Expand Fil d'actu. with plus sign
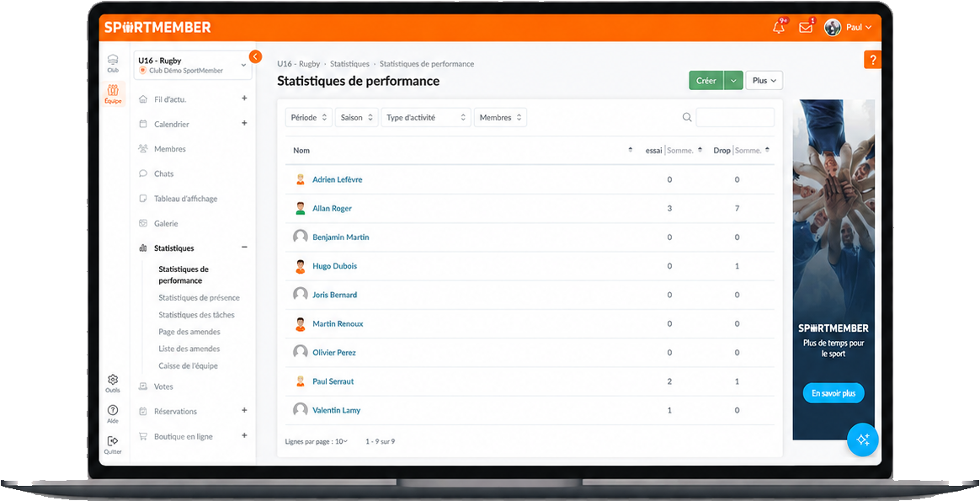The width and height of the screenshot is (980, 501). (244, 99)
